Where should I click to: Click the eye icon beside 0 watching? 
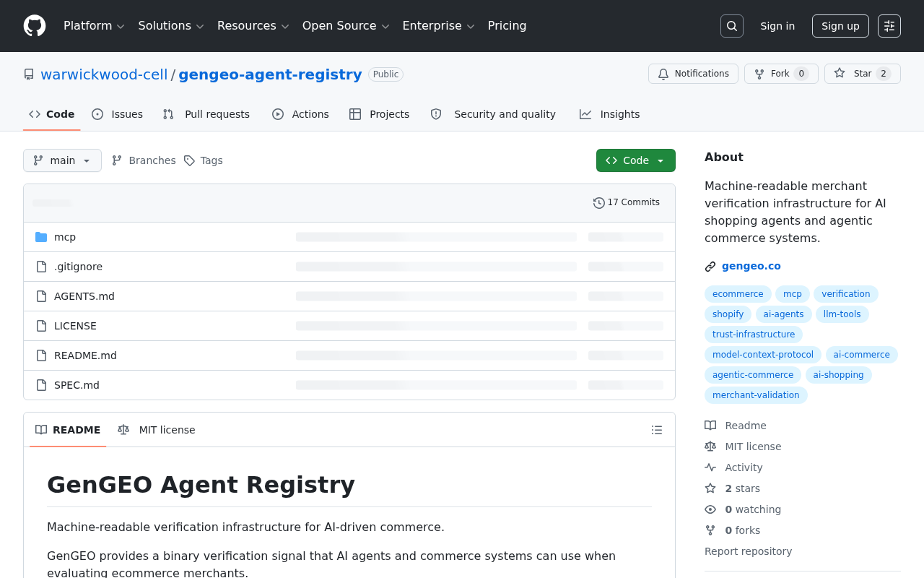pyautogui.click(x=710, y=509)
